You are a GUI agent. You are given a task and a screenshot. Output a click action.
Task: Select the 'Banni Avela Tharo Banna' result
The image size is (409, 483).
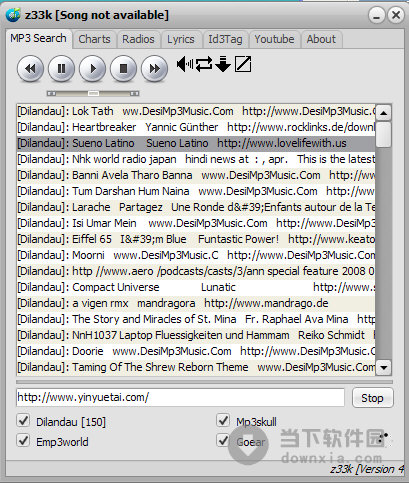196,175
